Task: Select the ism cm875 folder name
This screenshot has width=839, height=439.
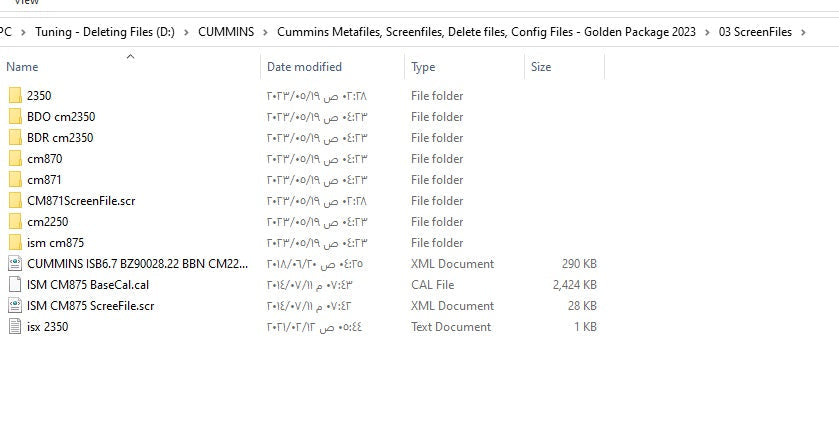Action: tap(56, 243)
